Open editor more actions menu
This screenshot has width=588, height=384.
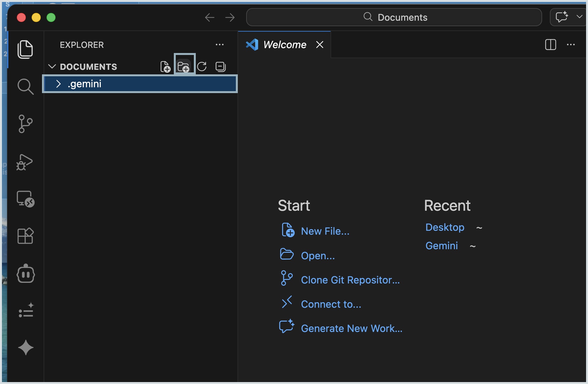(x=571, y=45)
